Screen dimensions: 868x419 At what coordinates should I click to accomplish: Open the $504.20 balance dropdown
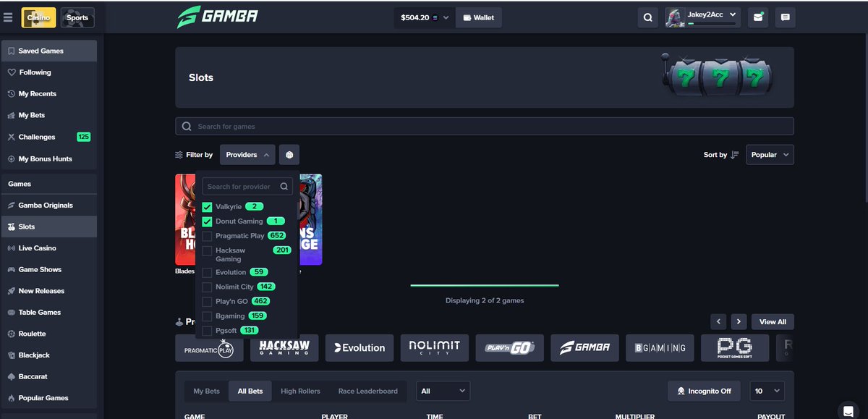coord(425,17)
